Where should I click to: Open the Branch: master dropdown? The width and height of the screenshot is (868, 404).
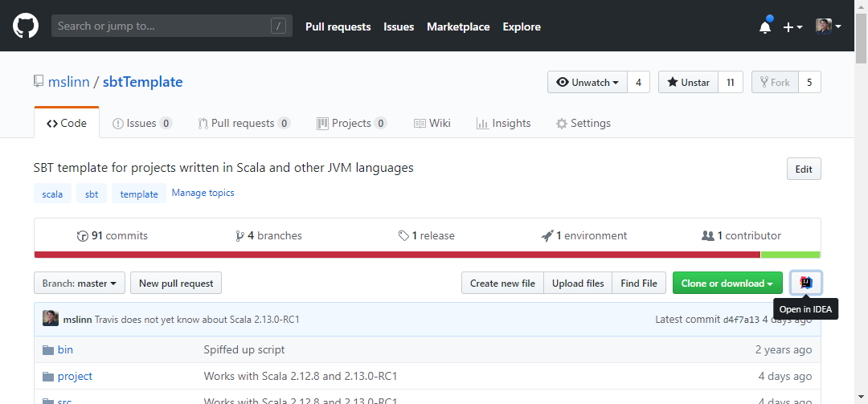tap(80, 283)
